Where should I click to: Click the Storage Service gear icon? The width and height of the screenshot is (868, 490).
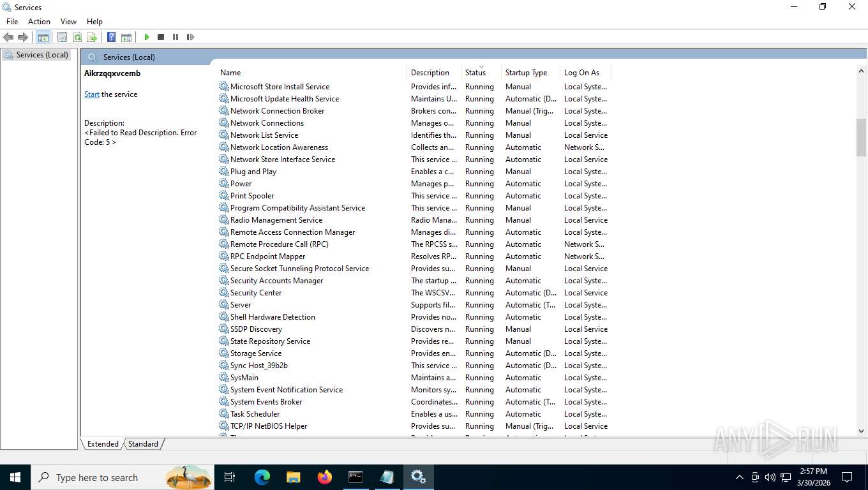[223, 353]
